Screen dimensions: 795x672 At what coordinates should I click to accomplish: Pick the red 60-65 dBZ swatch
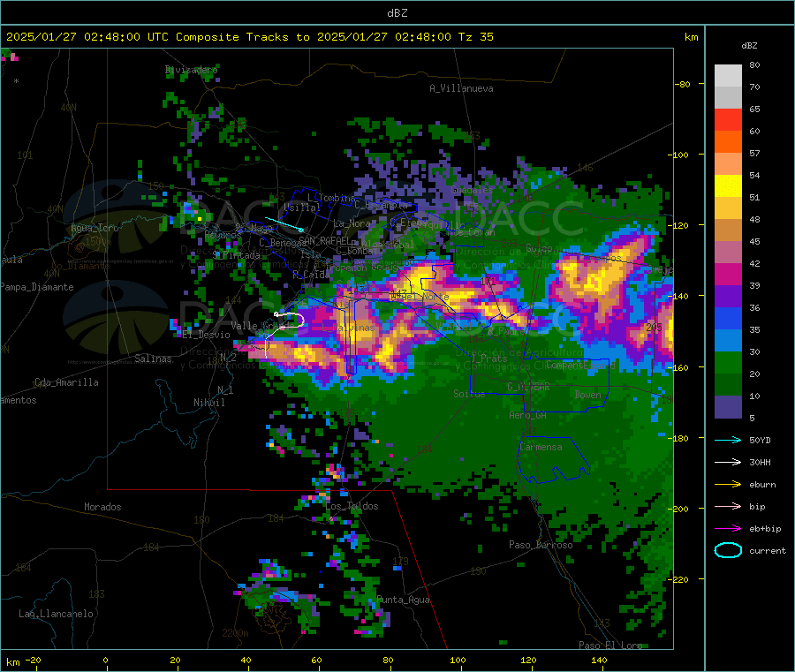(728, 119)
